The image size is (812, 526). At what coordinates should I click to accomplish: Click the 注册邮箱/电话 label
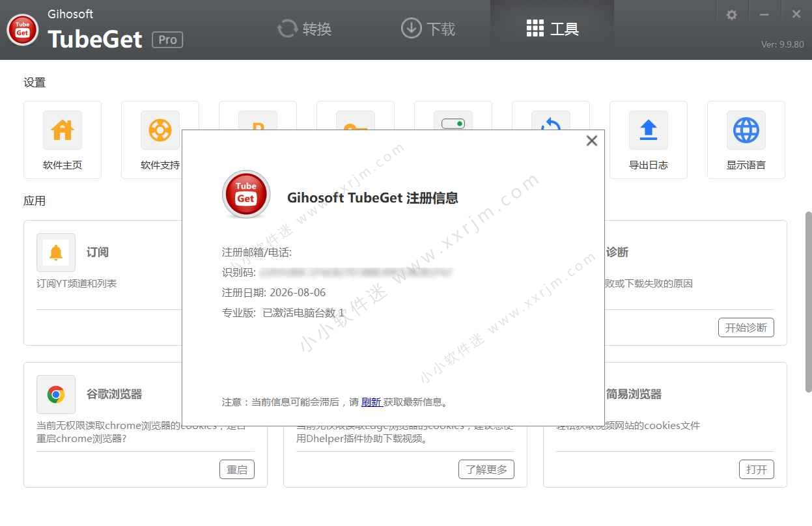[257, 252]
